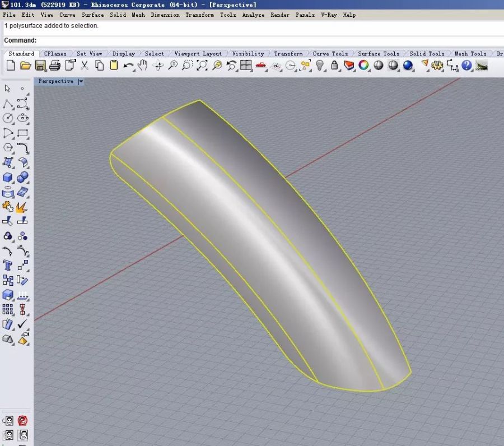Switch to the Curve Tools tab
The width and height of the screenshot is (504, 446).
tap(330, 54)
